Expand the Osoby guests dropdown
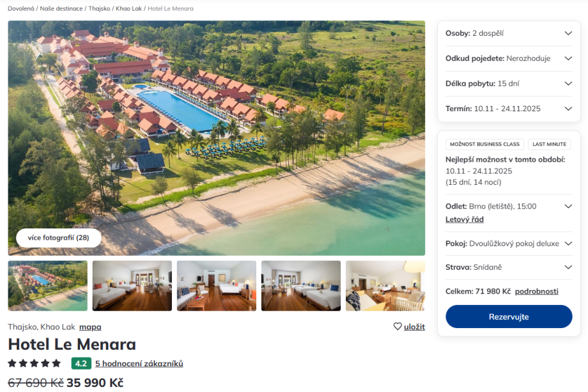This screenshot has height=392, width=588. tap(509, 33)
